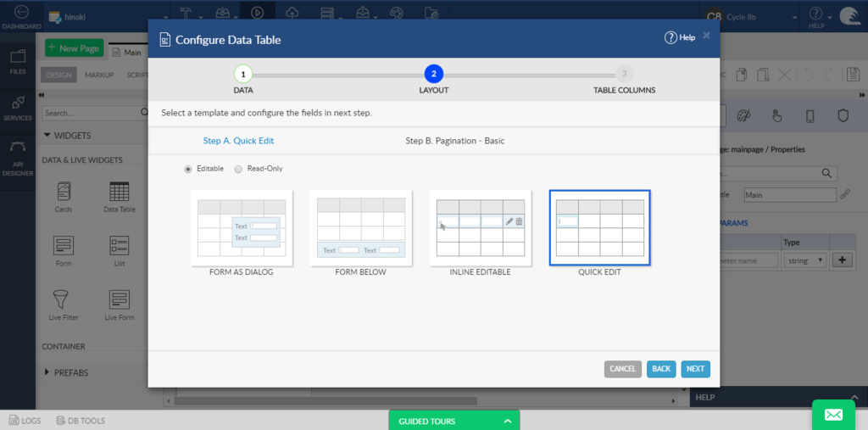The image size is (868, 430).
Task: Click the New Page button
Action: click(x=75, y=48)
